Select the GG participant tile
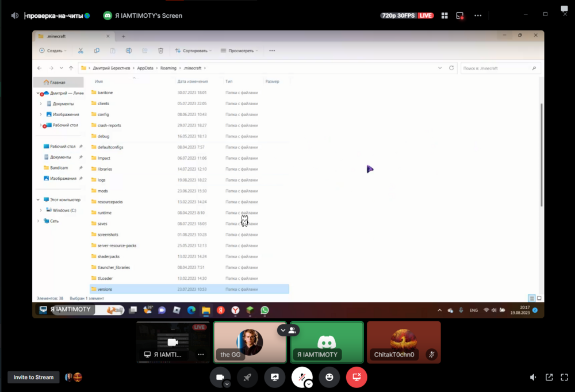This screenshot has height=392, width=575. (x=250, y=342)
